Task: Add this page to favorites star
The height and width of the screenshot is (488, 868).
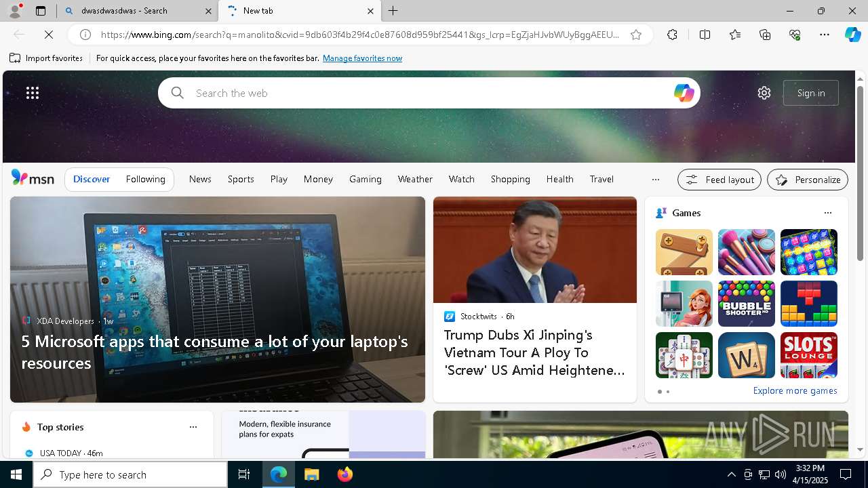Action: coord(636,35)
